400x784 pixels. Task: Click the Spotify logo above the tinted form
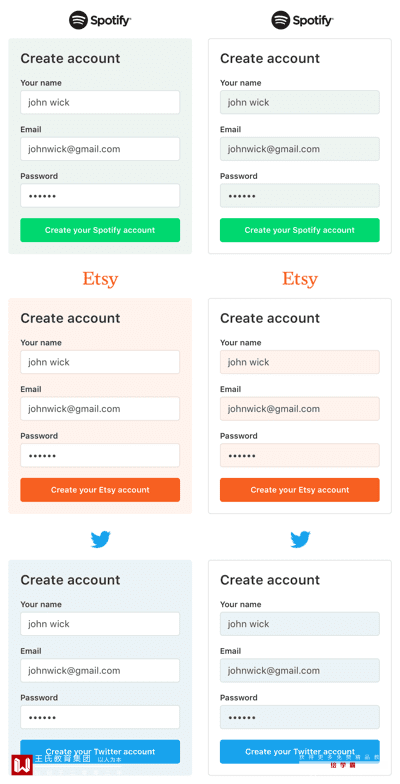pyautogui.click(x=100, y=20)
